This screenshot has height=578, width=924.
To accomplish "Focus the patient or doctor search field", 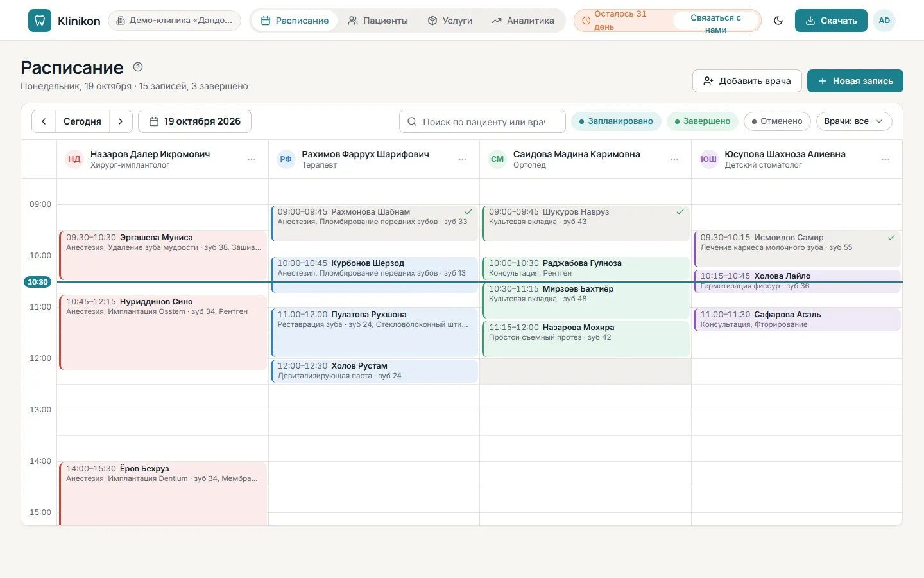I will coord(483,121).
